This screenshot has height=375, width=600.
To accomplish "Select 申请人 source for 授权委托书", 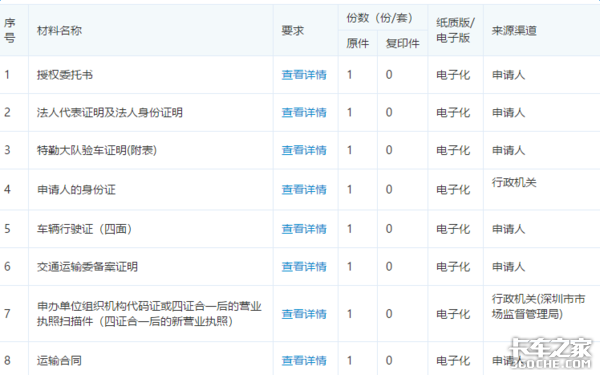I will coord(508,75).
